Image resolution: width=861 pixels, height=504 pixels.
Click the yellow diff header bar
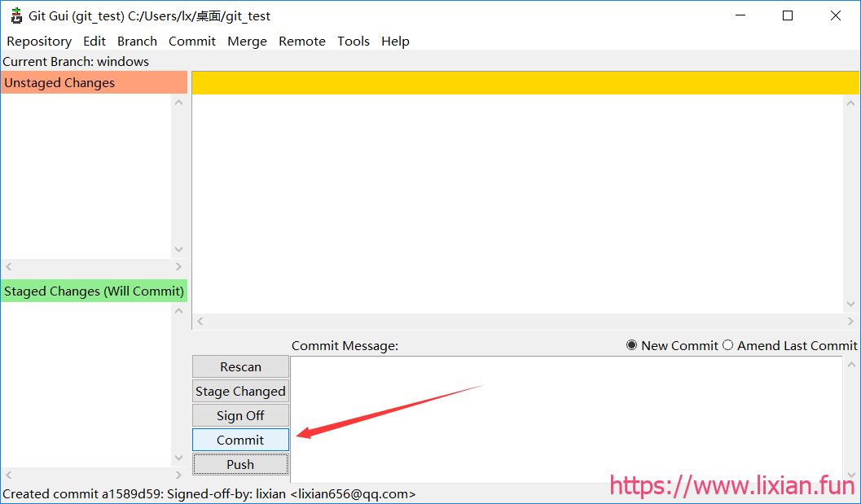[x=525, y=82]
